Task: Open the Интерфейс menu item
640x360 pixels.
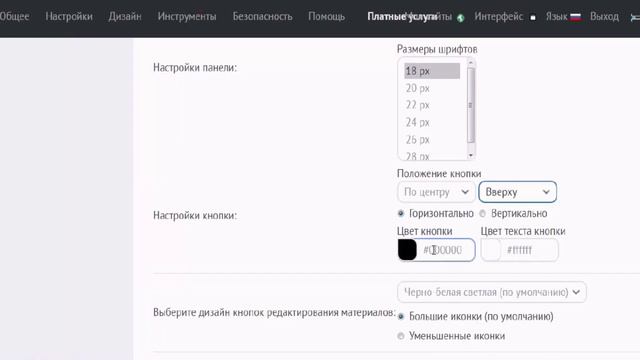Action: (498, 17)
